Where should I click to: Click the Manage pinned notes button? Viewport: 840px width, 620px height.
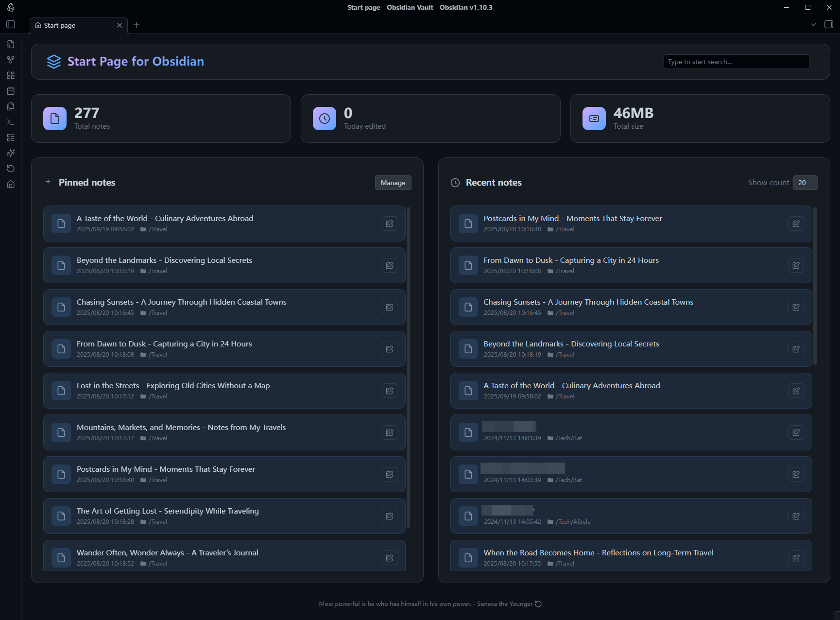click(x=393, y=183)
